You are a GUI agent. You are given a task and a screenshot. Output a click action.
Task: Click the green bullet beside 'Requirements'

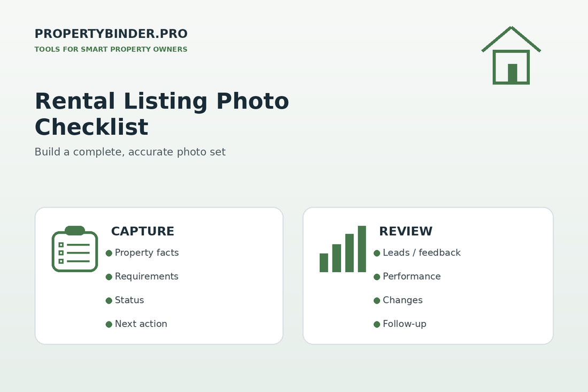(x=109, y=277)
